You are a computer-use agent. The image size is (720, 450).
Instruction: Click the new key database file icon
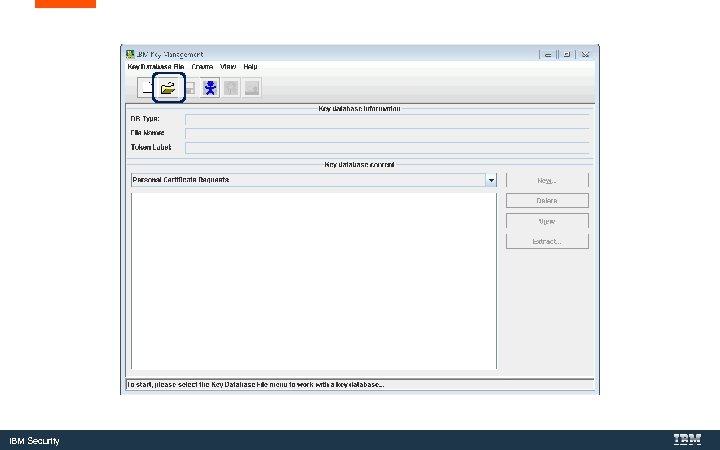tap(146, 87)
